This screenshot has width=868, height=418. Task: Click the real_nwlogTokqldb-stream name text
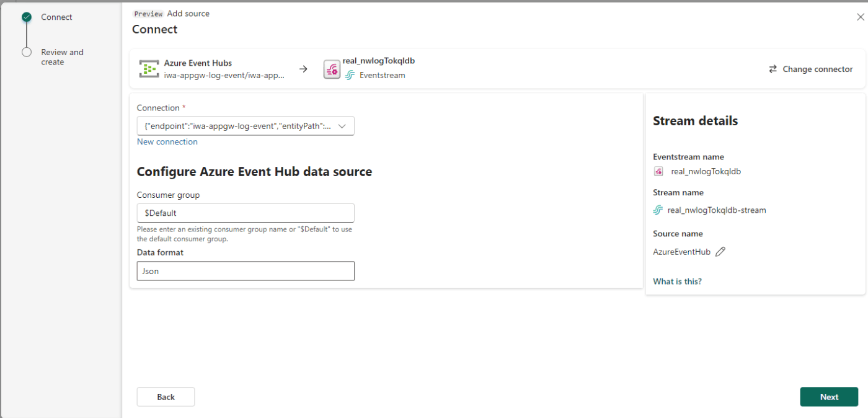717,210
